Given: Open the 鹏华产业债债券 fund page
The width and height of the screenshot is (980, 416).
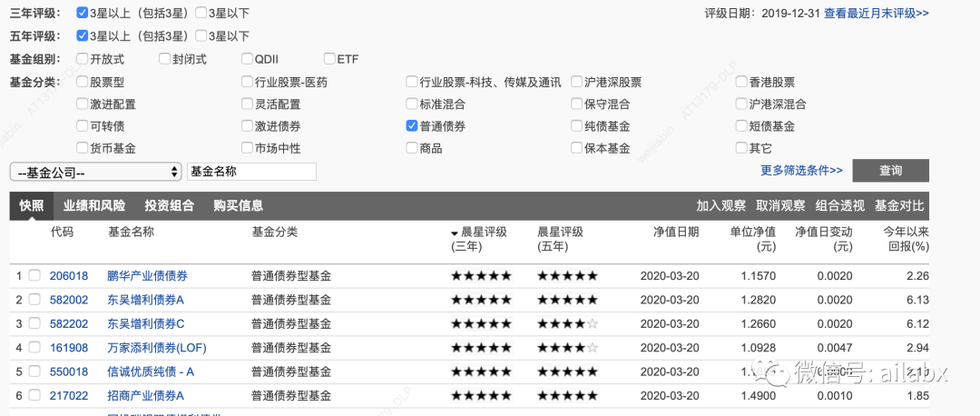Looking at the screenshot, I should (148, 276).
